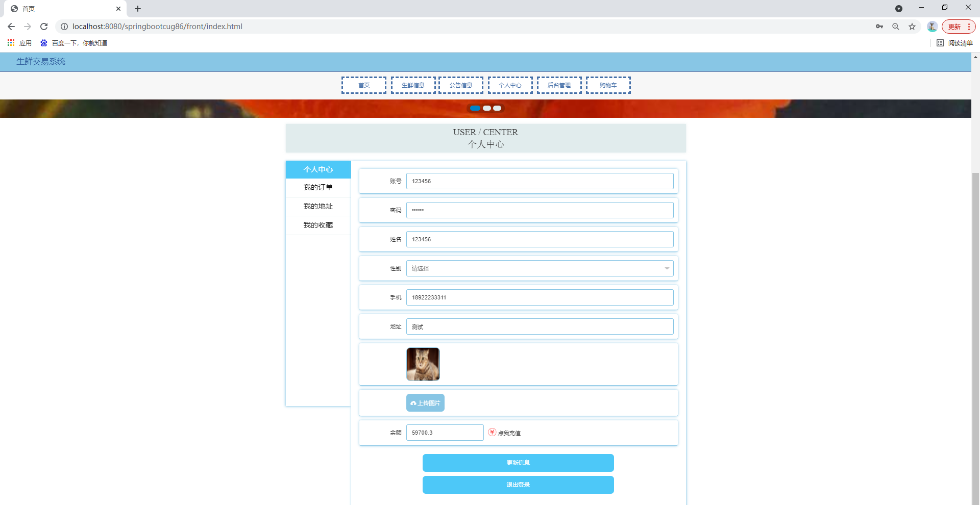Switch to the 生鲜信息 navigation tab
Viewport: 980px width, 505px height.
click(412, 85)
